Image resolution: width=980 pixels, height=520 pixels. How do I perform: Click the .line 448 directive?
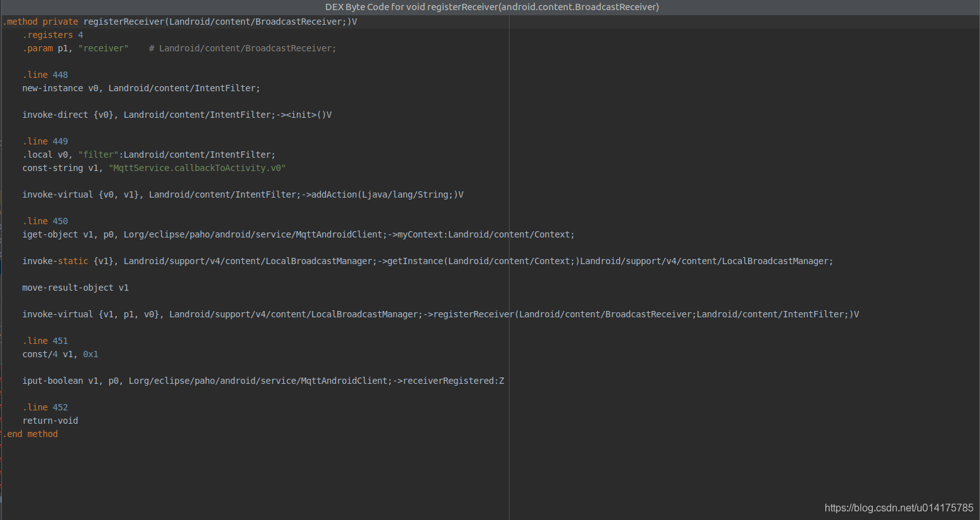pos(45,75)
